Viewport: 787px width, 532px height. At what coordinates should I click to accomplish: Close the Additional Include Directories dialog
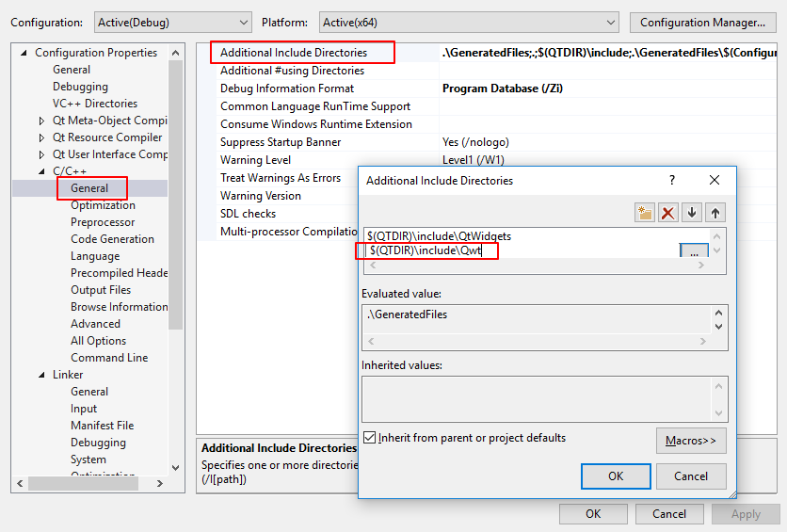pos(715,180)
